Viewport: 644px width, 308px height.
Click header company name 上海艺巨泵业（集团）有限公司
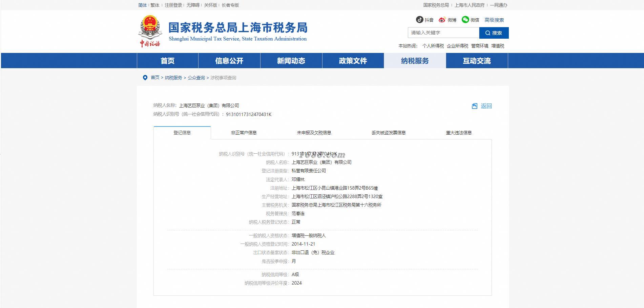tap(209, 105)
